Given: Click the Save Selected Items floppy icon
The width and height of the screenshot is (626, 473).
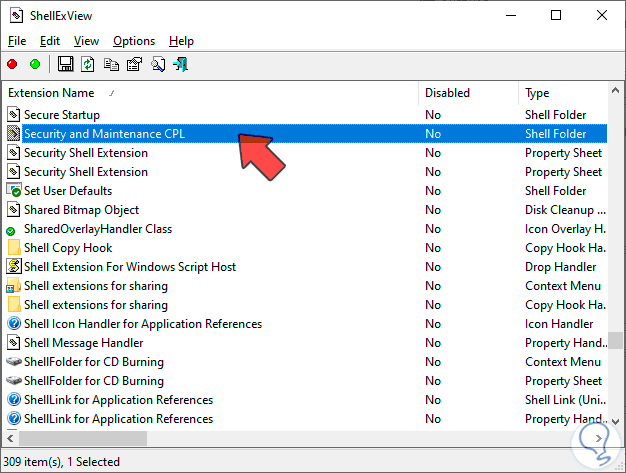Looking at the screenshot, I should (66, 64).
